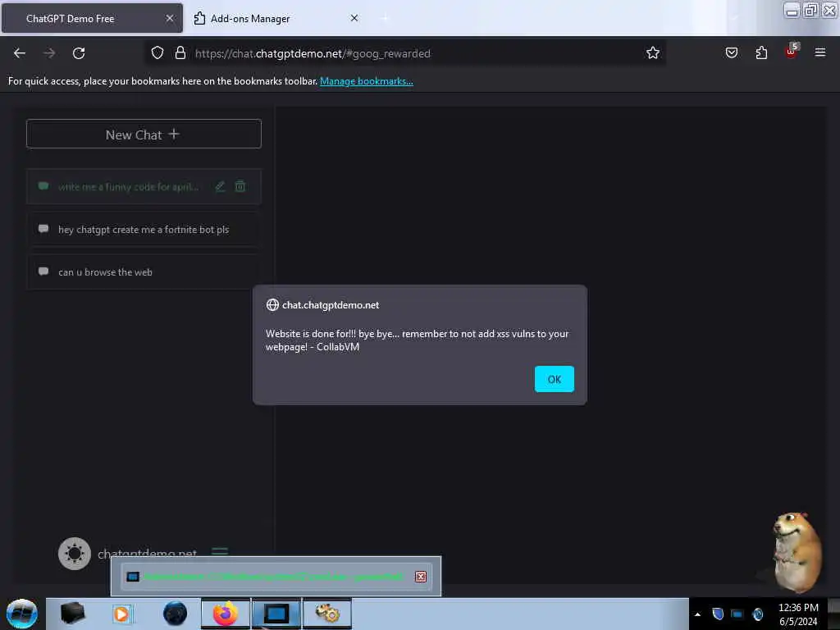This screenshot has width=840, height=630.
Task: Open the tracking protection shield icon
Action: (157, 53)
